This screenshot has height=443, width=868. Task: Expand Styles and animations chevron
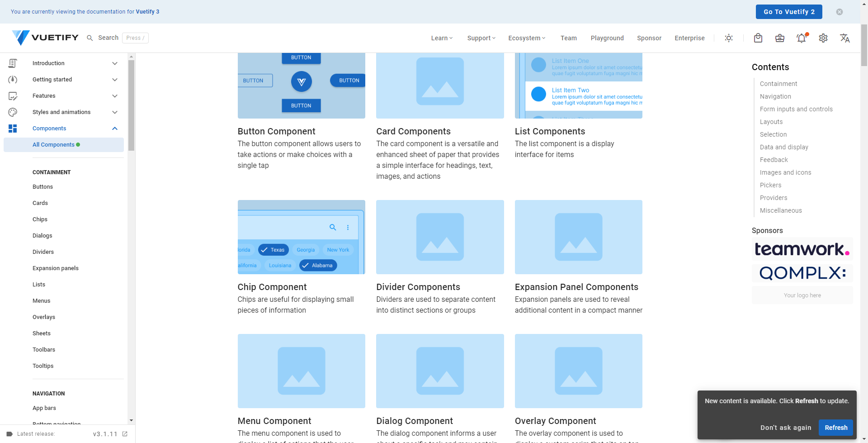click(x=115, y=112)
